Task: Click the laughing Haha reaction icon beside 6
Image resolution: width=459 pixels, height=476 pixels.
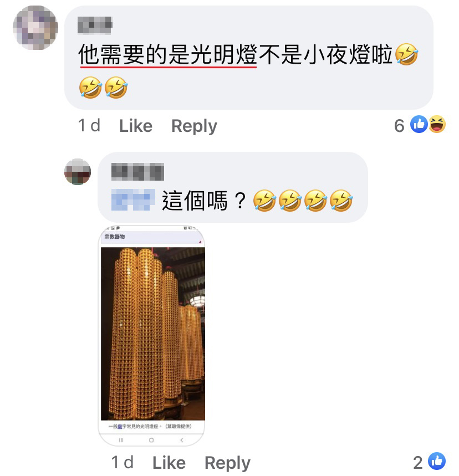Action: (437, 124)
